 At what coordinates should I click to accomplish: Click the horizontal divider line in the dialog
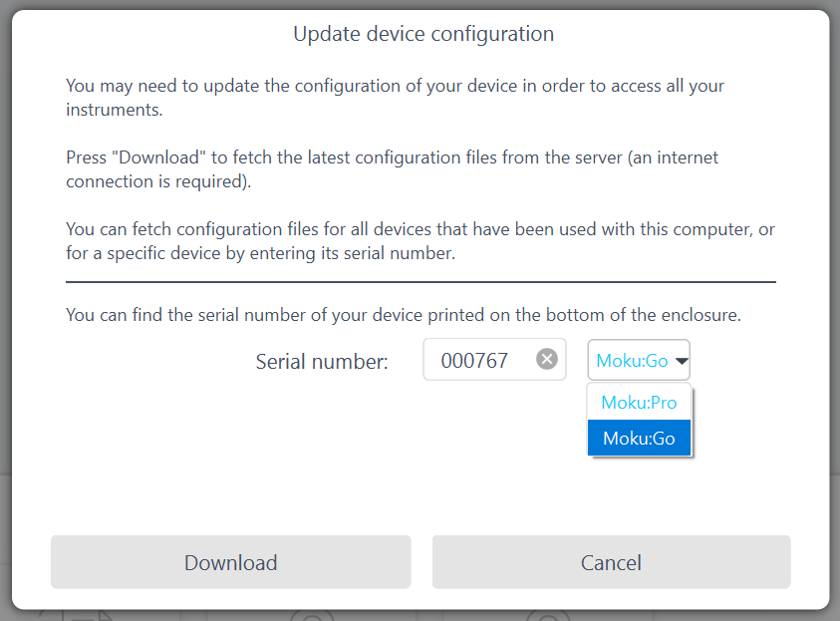(x=420, y=282)
